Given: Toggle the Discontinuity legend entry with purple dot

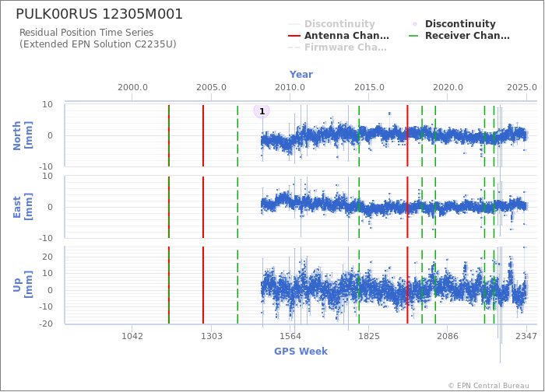Looking at the screenshot, I should [453, 23].
